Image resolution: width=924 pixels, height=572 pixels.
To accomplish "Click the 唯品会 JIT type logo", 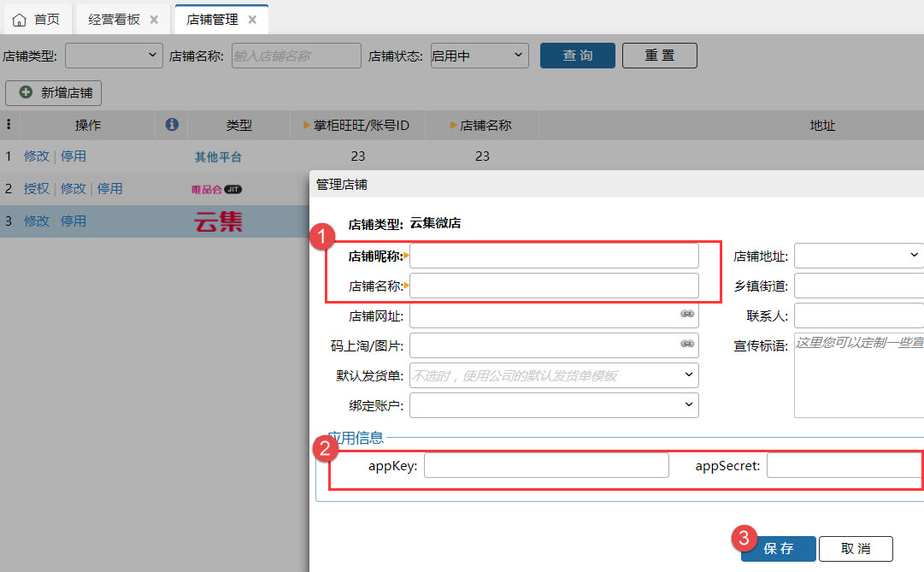I will 216,189.
